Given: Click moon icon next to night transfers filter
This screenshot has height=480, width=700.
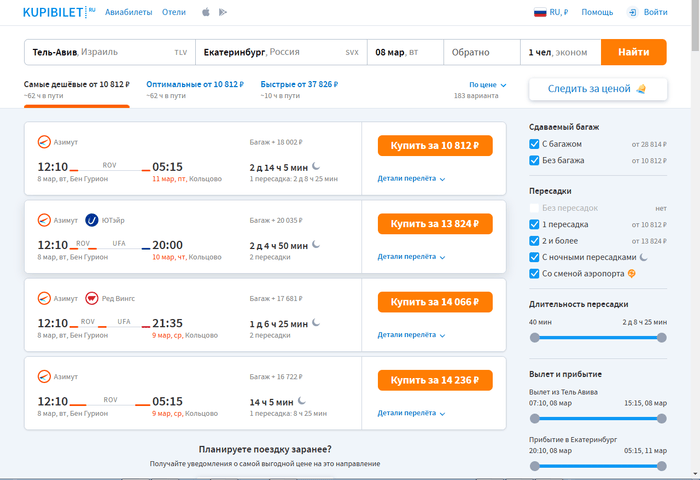Looking at the screenshot, I should coord(643,257).
